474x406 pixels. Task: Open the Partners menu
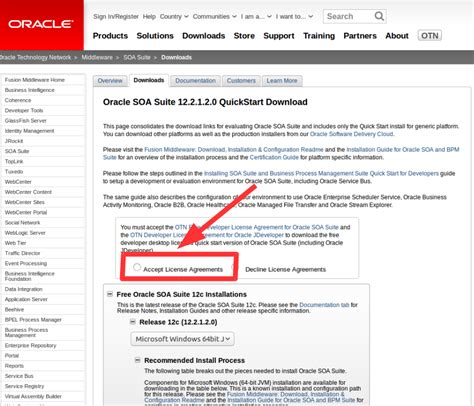pyautogui.click(x=360, y=36)
